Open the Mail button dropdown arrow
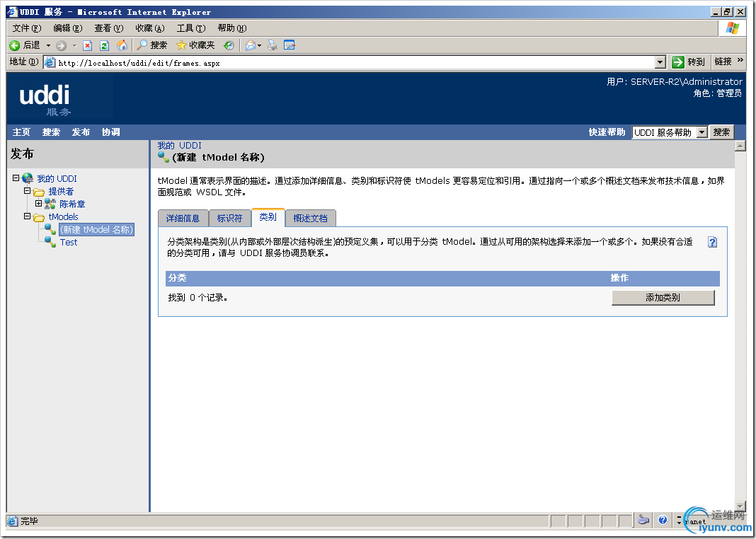Image resolution: width=756 pixels, height=539 pixels. (259, 45)
